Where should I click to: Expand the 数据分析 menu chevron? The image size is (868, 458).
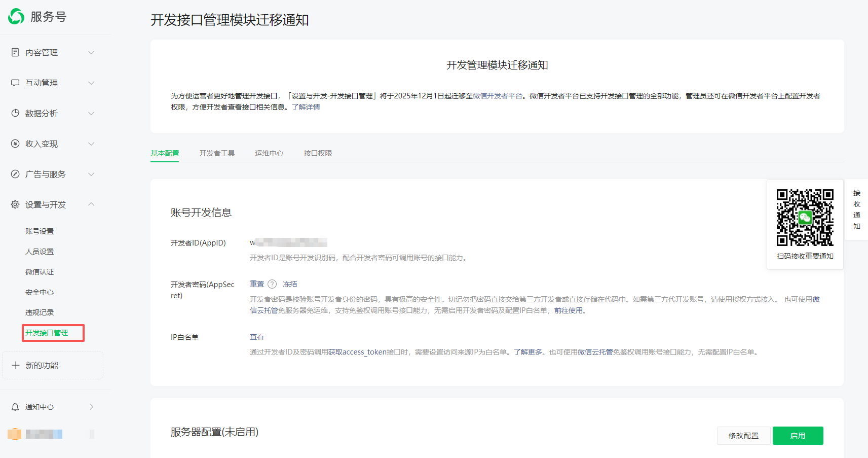pyautogui.click(x=91, y=113)
